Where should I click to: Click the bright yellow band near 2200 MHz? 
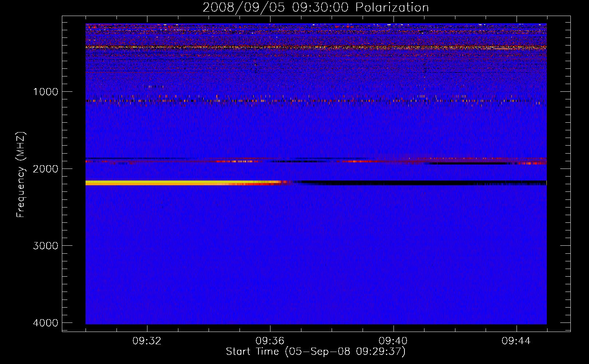click(182, 183)
